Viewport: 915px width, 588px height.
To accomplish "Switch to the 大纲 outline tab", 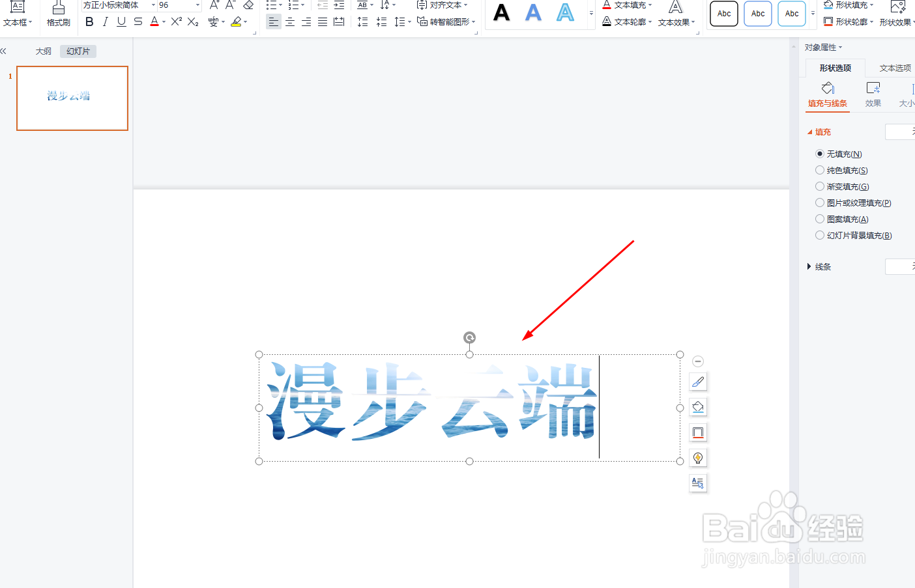I will pos(43,51).
